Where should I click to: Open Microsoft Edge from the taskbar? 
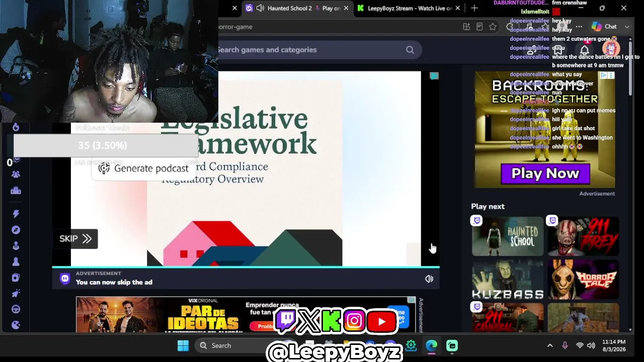[x=432, y=345]
